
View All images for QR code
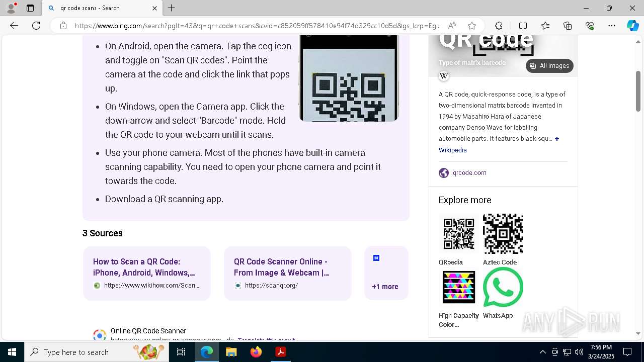(x=549, y=66)
